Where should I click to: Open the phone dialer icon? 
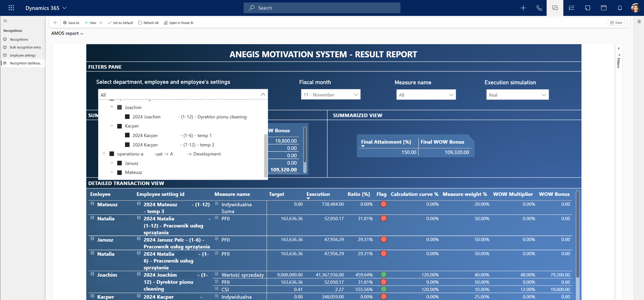(x=539, y=8)
